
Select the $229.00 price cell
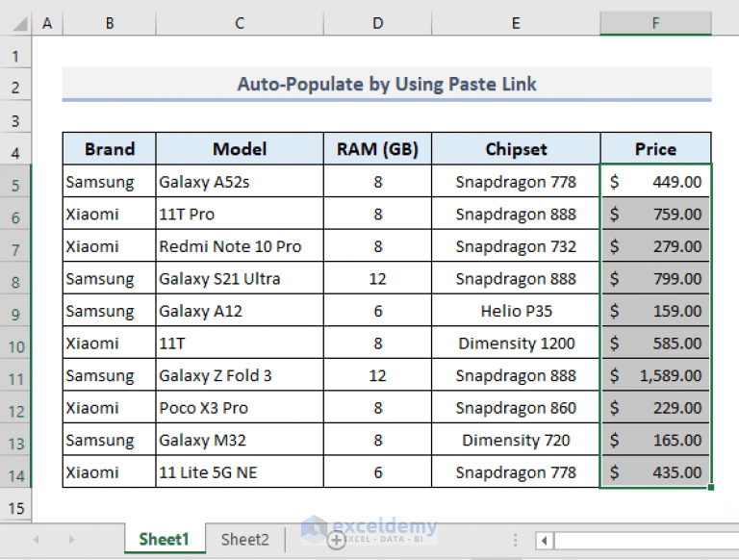coord(655,408)
